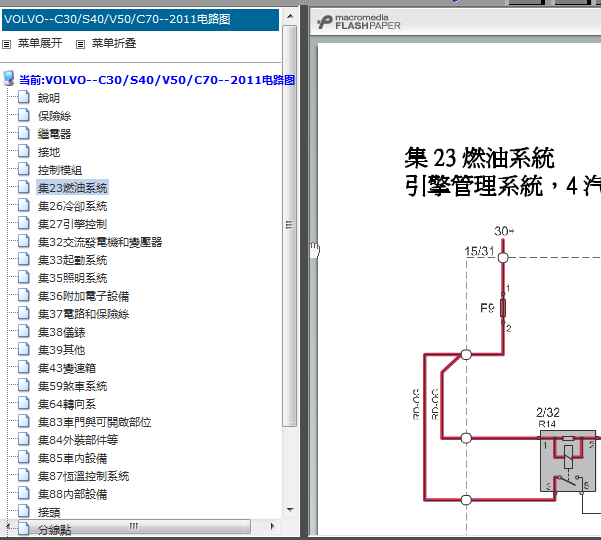
Task: Click the page icon next to 保險絲
Action: click(24, 115)
